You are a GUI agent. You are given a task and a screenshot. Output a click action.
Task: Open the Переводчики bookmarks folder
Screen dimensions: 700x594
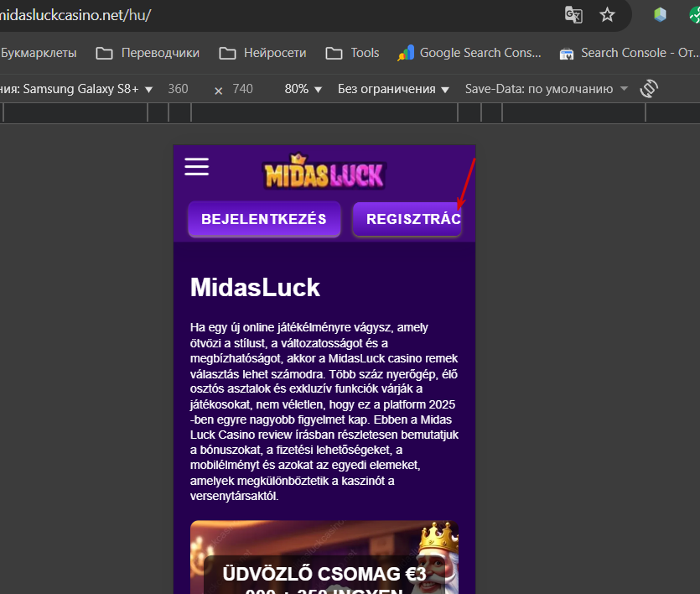148,53
